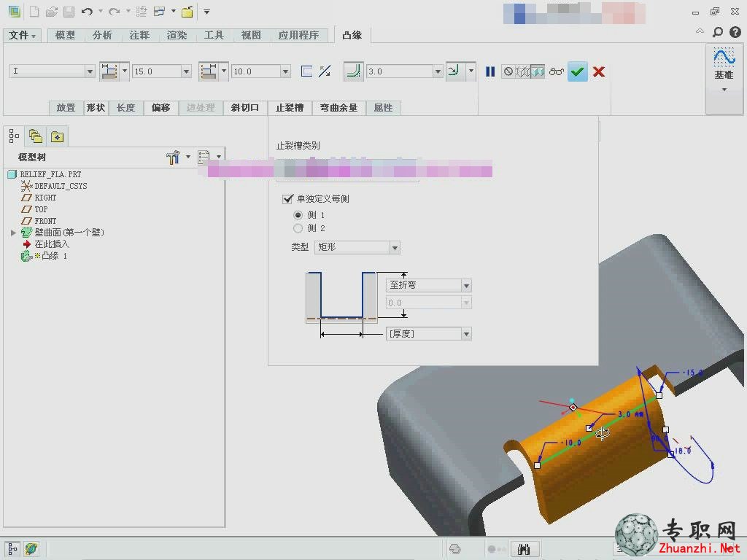
Task: Click the Open file icon
Action: 52,12
